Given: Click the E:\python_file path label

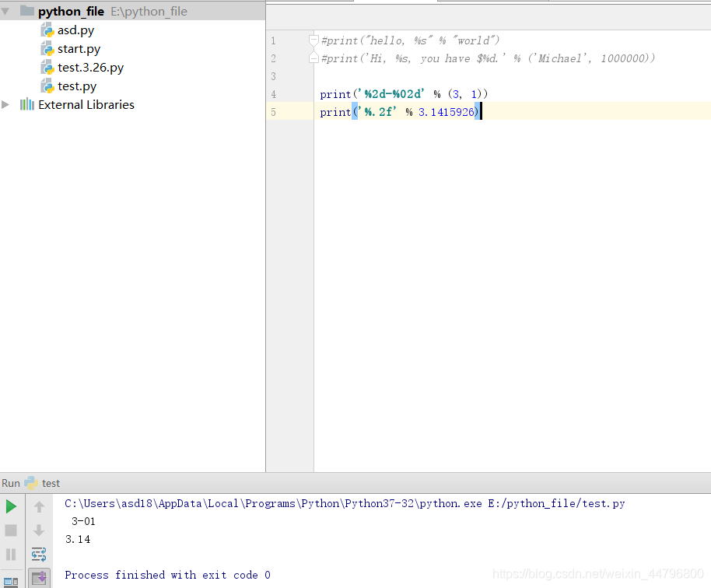Looking at the screenshot, I should point(149,12).
